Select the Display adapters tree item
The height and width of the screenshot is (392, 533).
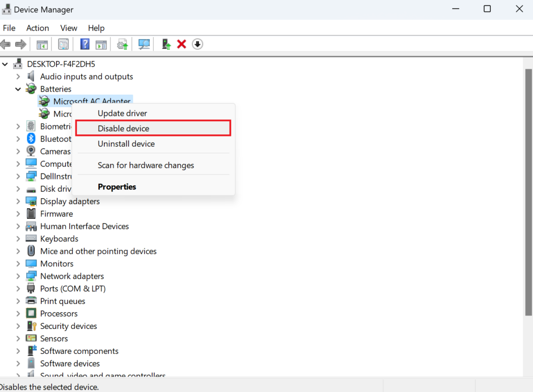70,201
